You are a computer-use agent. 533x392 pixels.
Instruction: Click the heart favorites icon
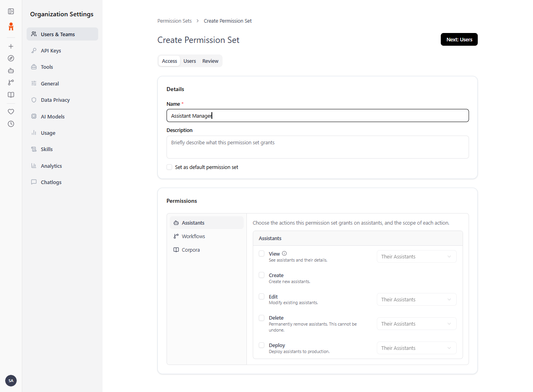pos(11,112)
